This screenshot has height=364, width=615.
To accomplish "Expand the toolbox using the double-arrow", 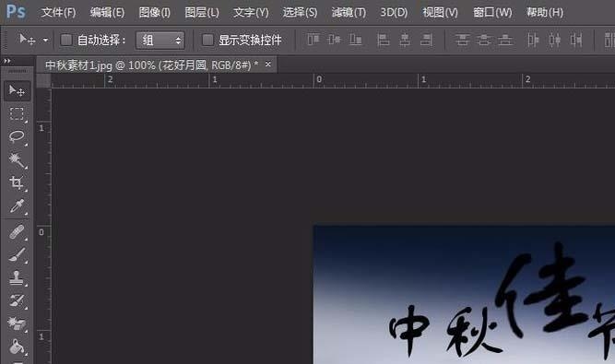I will click(7, 61).
